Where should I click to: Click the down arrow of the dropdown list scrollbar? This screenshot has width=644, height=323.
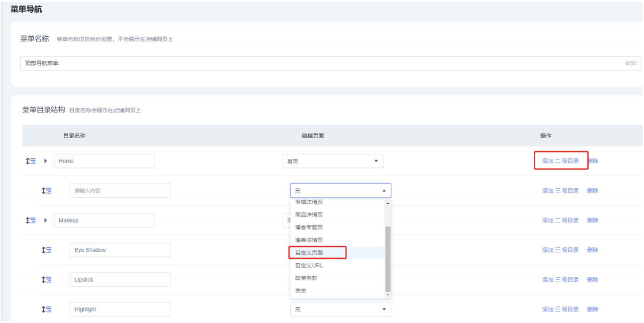(x=388, y=294)
